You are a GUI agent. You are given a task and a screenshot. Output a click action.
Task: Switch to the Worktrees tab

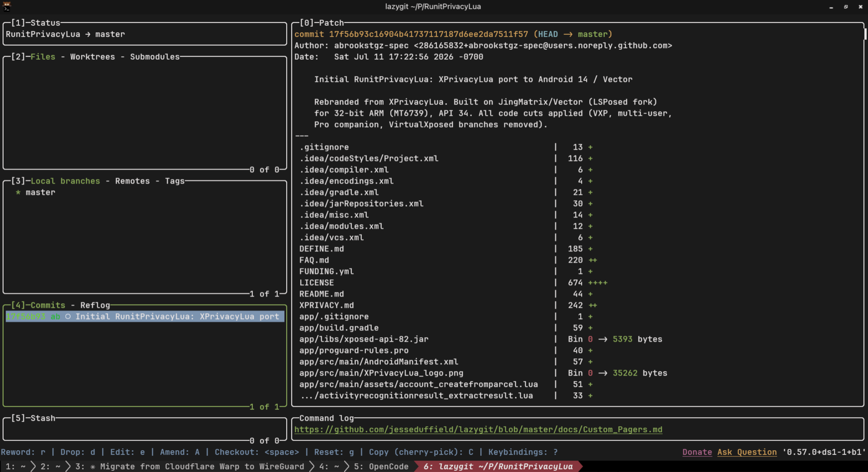point(92,57)
